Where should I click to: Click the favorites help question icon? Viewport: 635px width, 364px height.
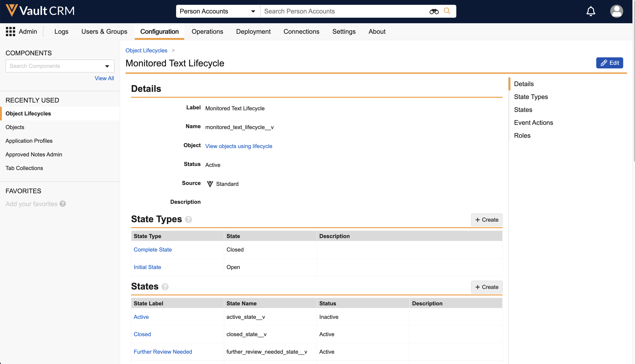[x=63, y=204]
